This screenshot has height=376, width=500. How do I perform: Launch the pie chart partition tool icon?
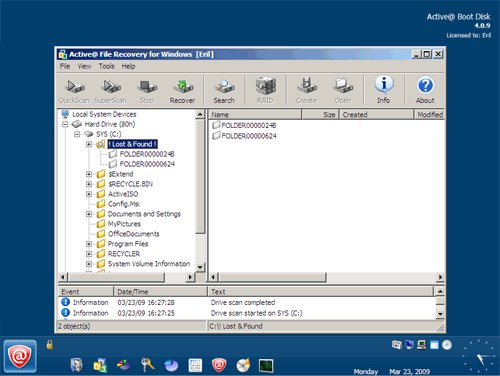pyautogui.click(x=171, y=365)
